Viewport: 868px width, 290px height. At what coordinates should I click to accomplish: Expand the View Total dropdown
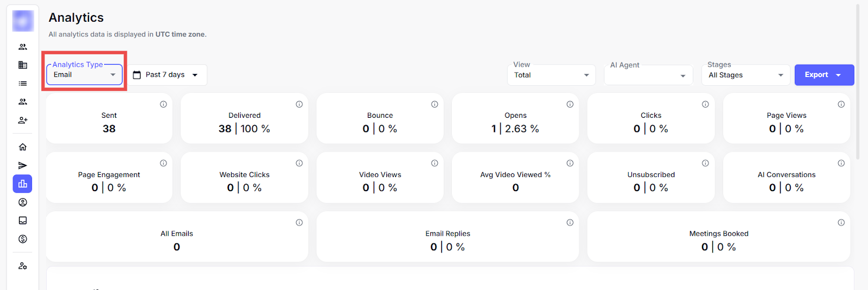tap(551, 75)
